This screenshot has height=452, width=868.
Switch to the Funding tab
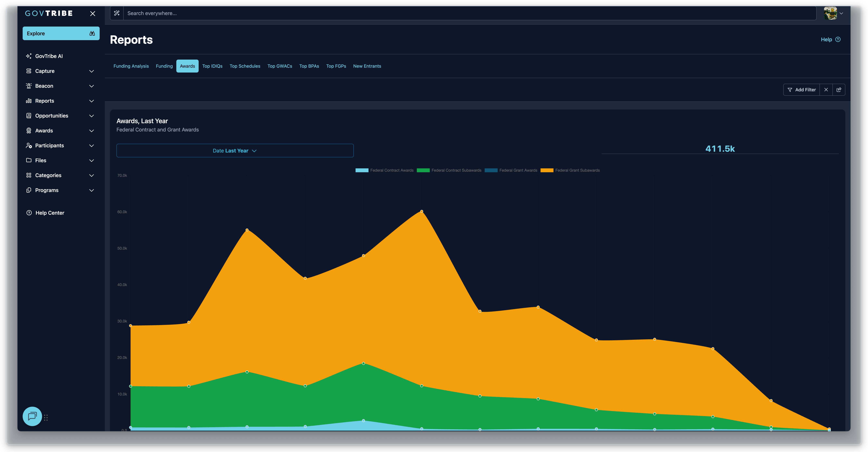[x=164, y=66]
